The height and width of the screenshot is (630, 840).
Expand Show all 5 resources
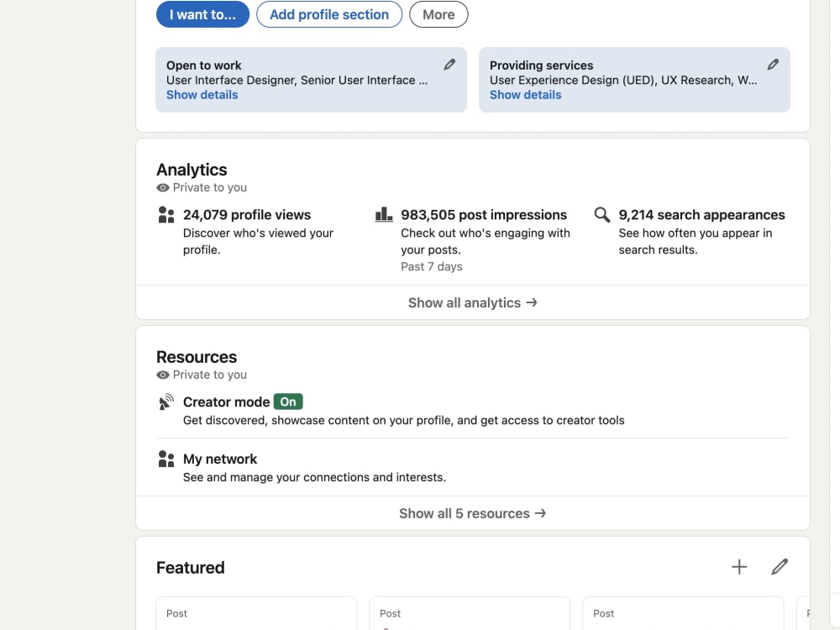[x=472, y=513]
